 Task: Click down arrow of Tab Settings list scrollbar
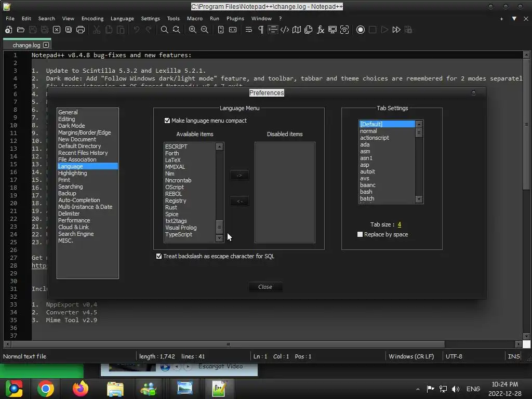pyautogui.click(x=419, y=199)
